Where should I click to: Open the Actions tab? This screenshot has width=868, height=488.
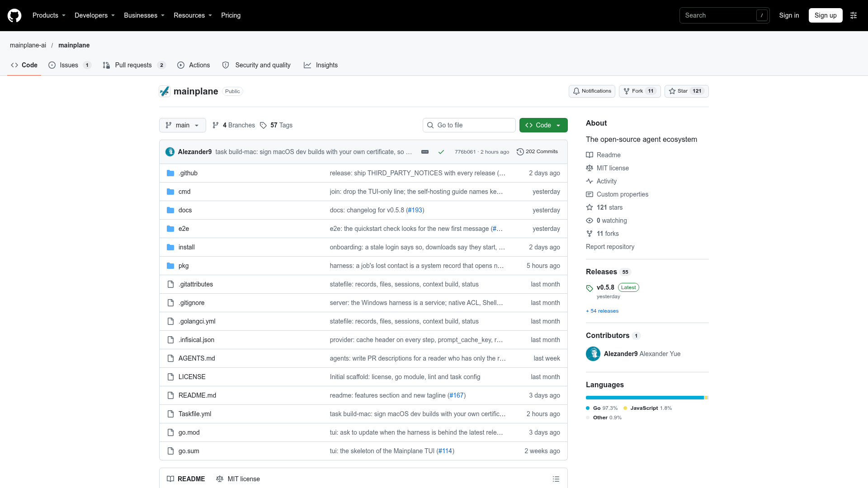193,65
